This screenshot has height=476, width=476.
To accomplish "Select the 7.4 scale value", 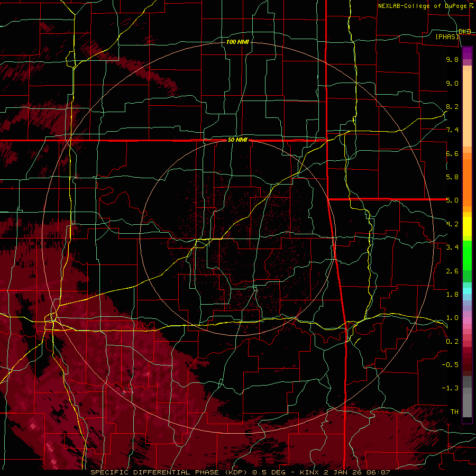I will (x=452, y=130).
